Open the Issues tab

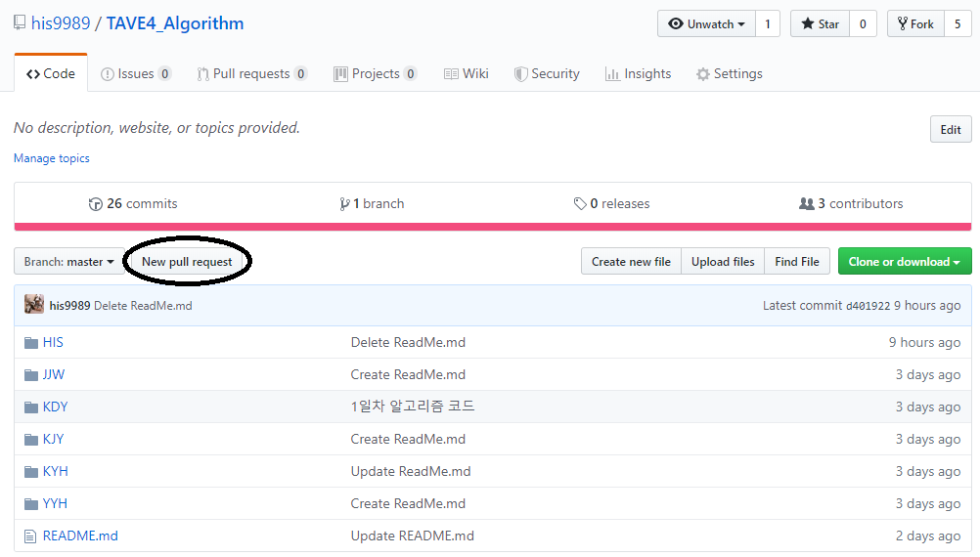pyautogui.click(x=136, y=73)
